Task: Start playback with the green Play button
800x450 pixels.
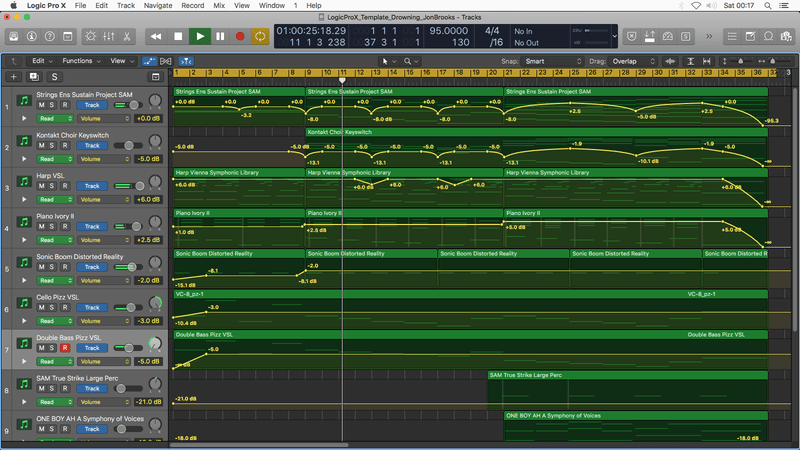Action: tap(200, 36)
